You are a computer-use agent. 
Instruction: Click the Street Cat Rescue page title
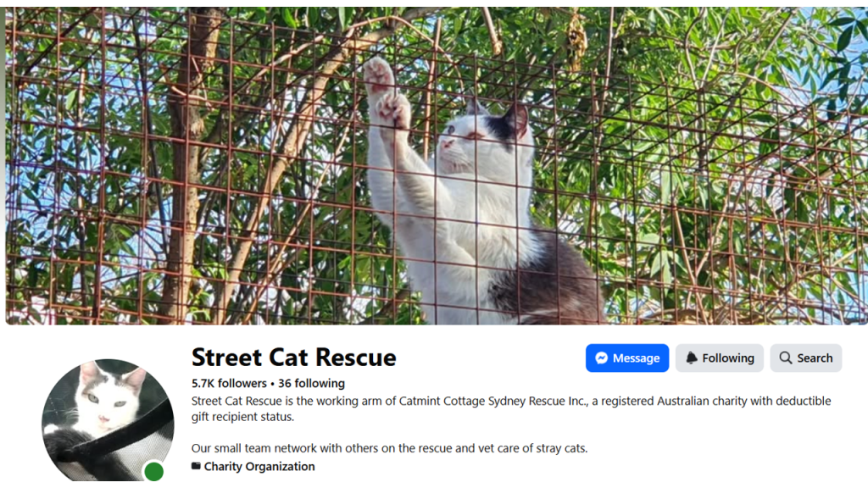click(x=294, y=358)
